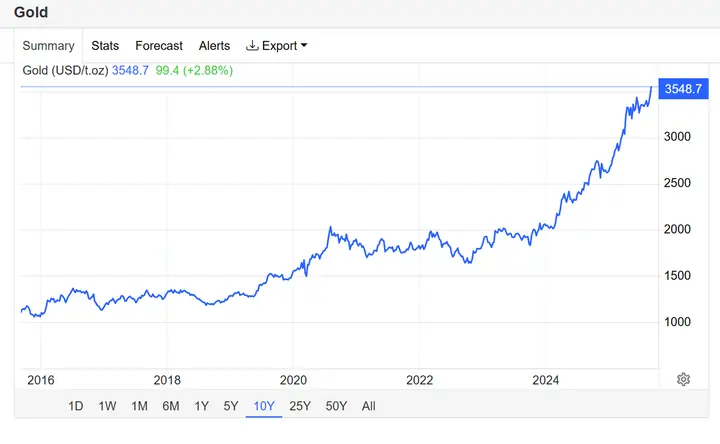Open the chart settings gear icon

pos(683,379)
